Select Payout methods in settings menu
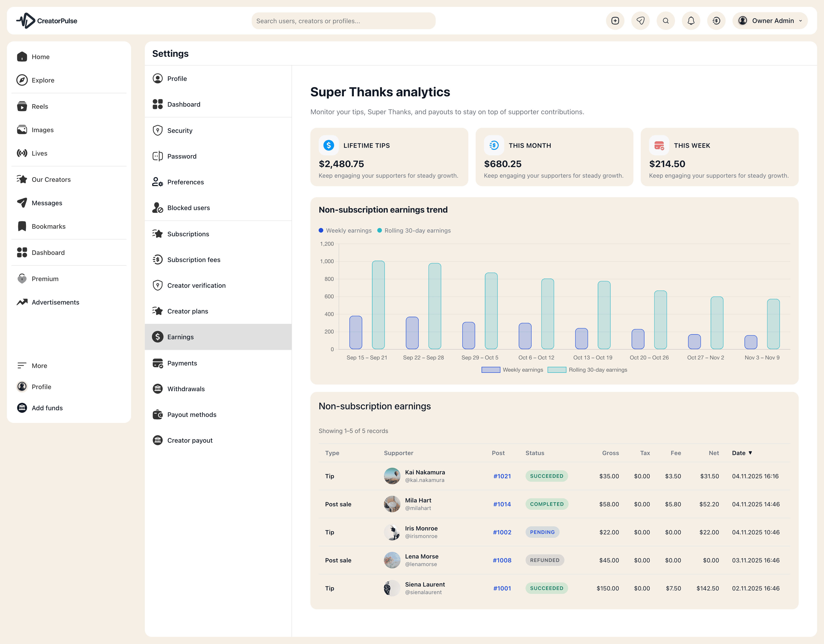The image size is (824, 644). (x=192, y=415)
